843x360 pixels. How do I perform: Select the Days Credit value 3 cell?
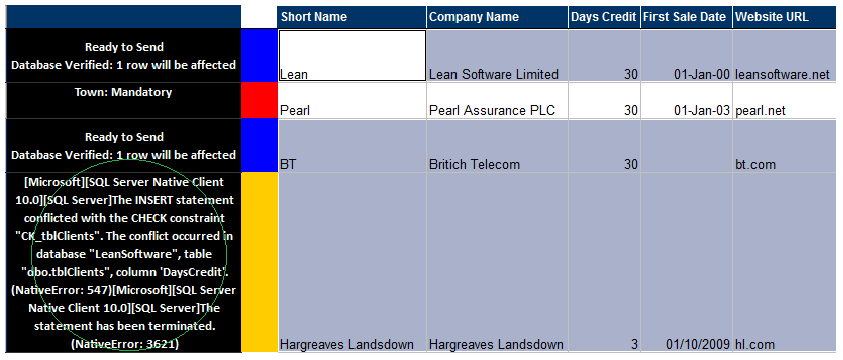click(604, 262)
